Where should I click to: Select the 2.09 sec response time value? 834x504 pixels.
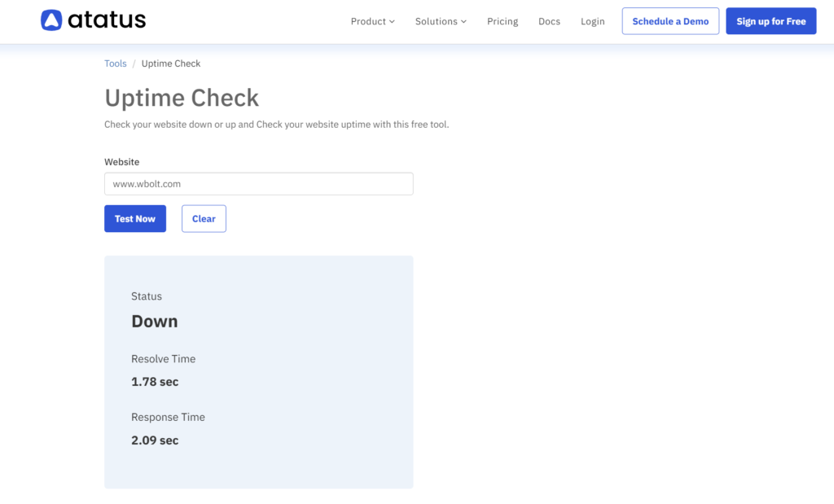coord(155,440)
